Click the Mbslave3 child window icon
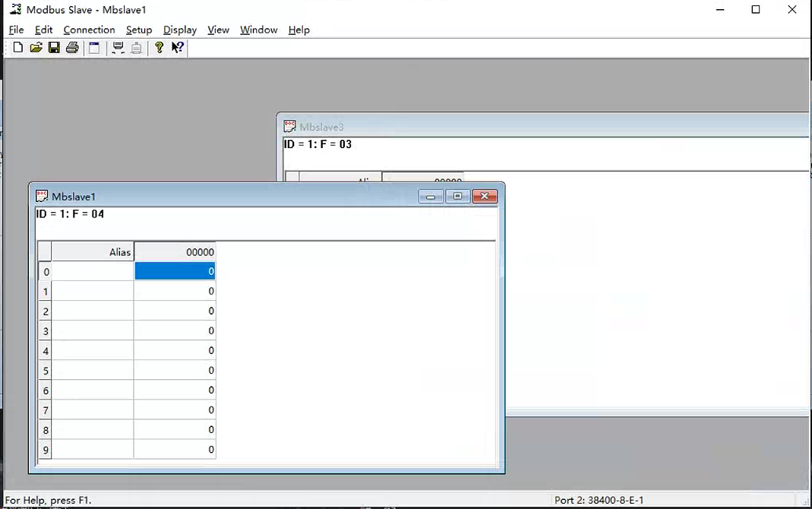Image resolution: width=812 pixels, height=509 pixels. click(x=290, y=126)
